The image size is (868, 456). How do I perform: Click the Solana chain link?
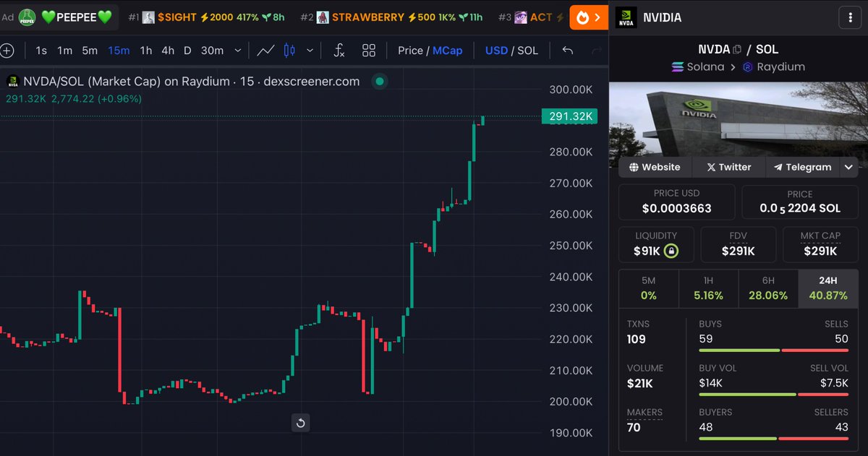click(698, 67)
